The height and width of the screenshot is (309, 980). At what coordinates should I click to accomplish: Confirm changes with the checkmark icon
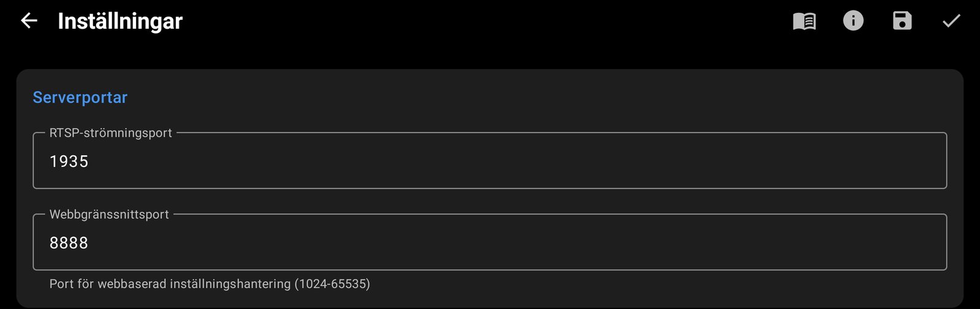(951, 21)
